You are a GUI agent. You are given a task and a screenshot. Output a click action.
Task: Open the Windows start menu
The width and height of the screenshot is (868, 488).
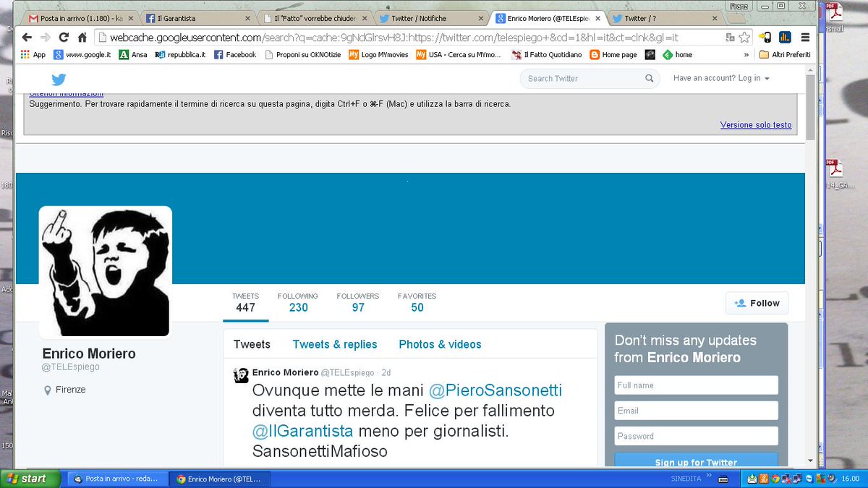click(30, 479)
